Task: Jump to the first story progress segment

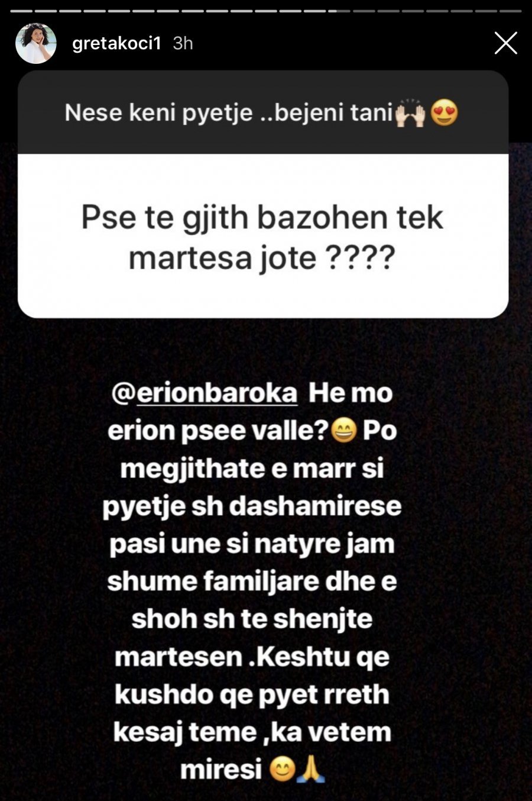Action: [x=21, y=11]
